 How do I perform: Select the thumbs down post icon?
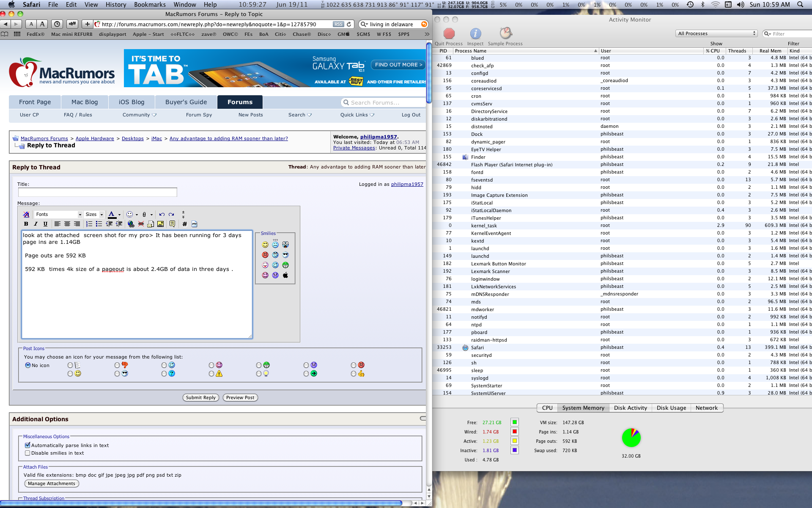[x=117, y=365]
